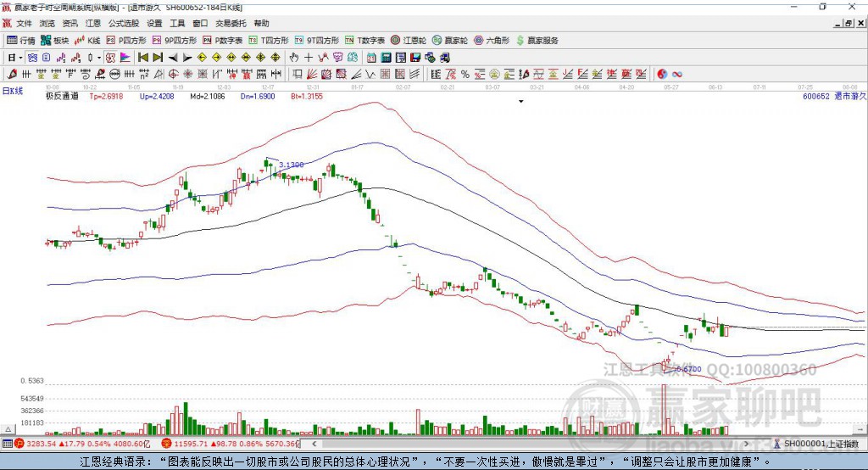Open the T四方形 tool
Viewport: 868px width, 470px height.
269,41
